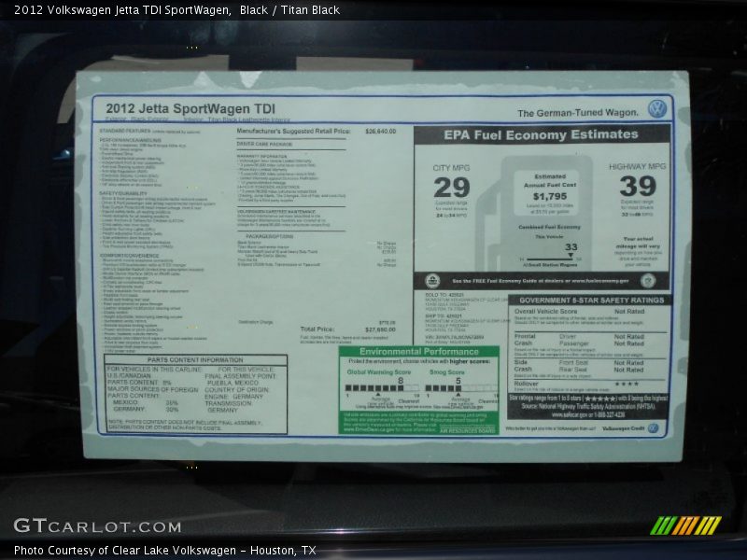Click the rollover star rating
Image resolution: width=747 pixels, height=560 pixels.
pos(627,384)
